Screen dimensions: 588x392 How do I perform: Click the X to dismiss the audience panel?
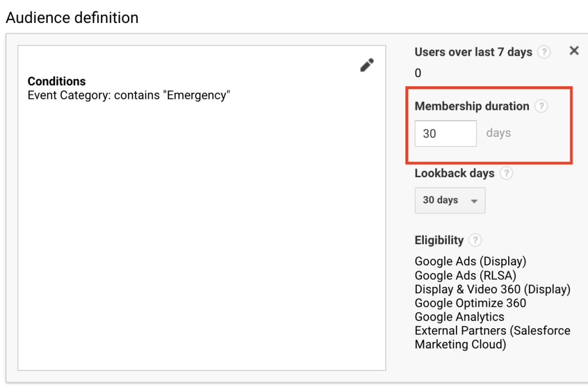(574, 51)
